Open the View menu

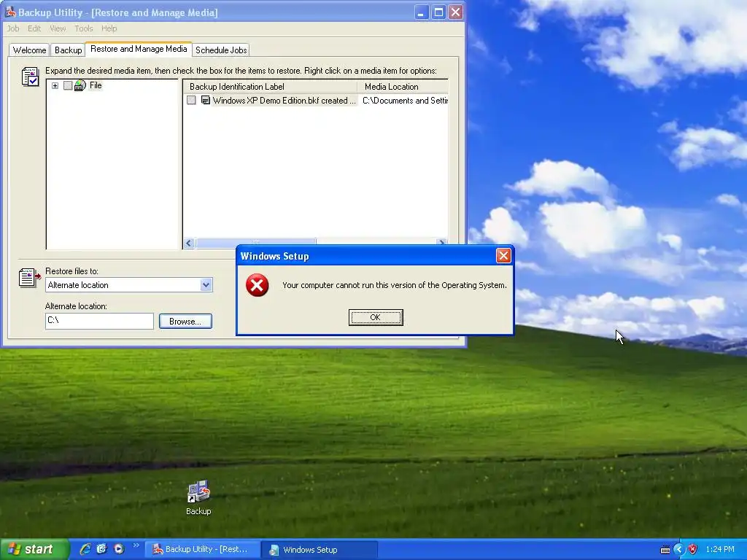[x=58, y=28]
